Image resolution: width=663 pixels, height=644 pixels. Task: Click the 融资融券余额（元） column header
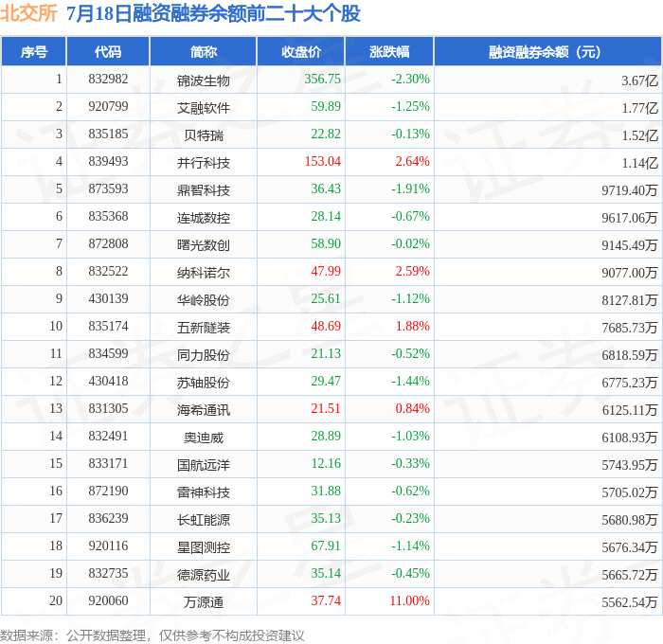point(547,51)
